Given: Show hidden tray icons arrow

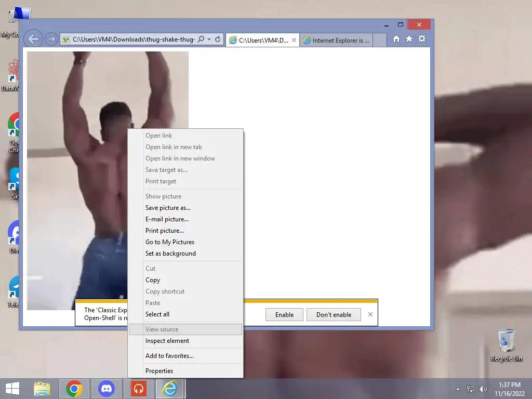Looking at the screenshot, I should (x=458, y=389).
